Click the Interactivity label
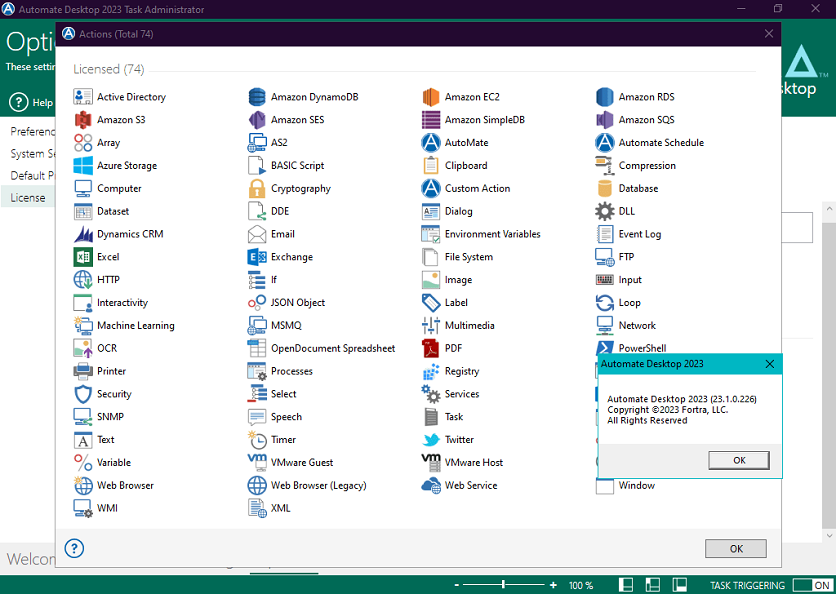 tap(122, 302)
